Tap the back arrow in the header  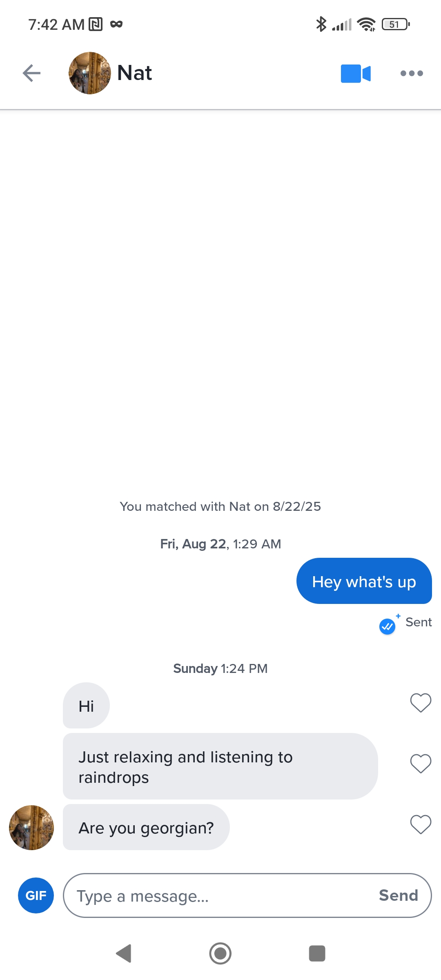click(31, 73)
